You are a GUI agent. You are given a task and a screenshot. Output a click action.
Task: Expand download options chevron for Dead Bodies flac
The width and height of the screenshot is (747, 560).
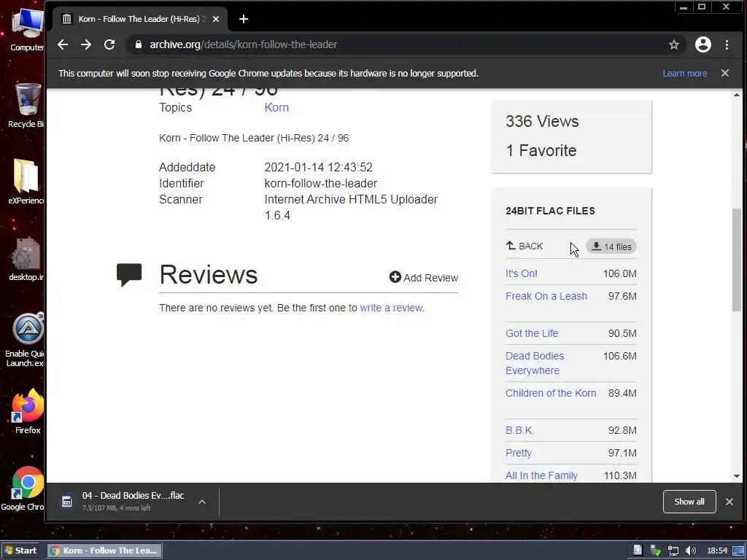tap(202, 502)
